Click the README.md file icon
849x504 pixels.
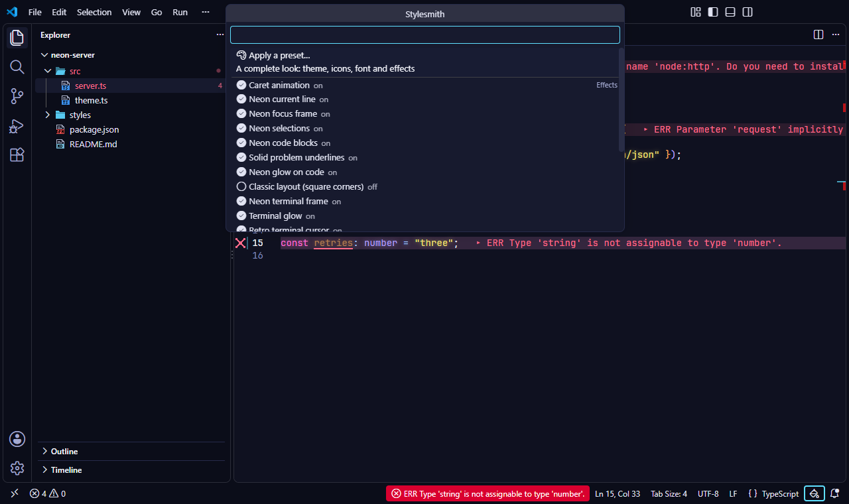(x=60, y=144)
